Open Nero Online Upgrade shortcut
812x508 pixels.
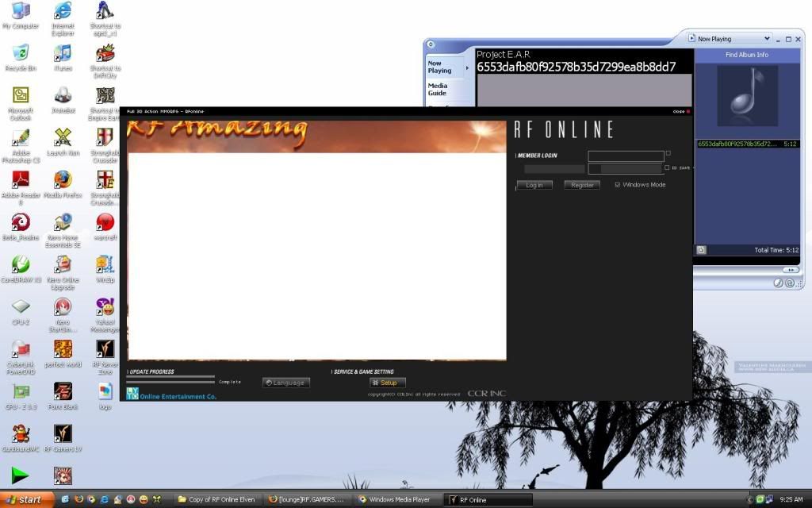(x=63, y=273)
